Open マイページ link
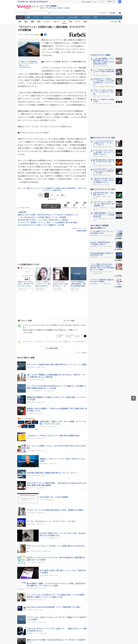 [x=103, y=13]
